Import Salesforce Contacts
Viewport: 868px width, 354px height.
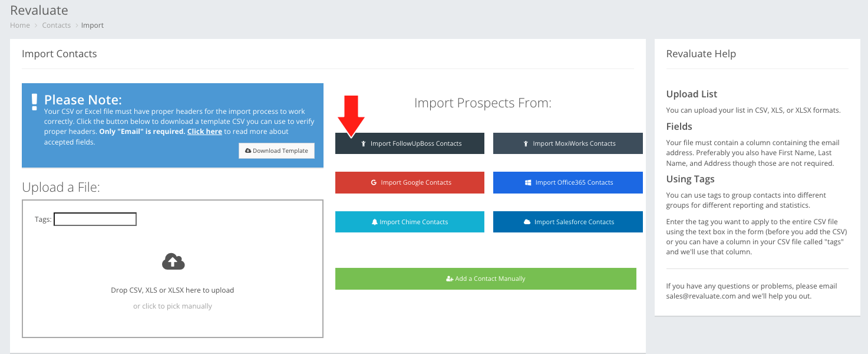click(x=568, y=222)
